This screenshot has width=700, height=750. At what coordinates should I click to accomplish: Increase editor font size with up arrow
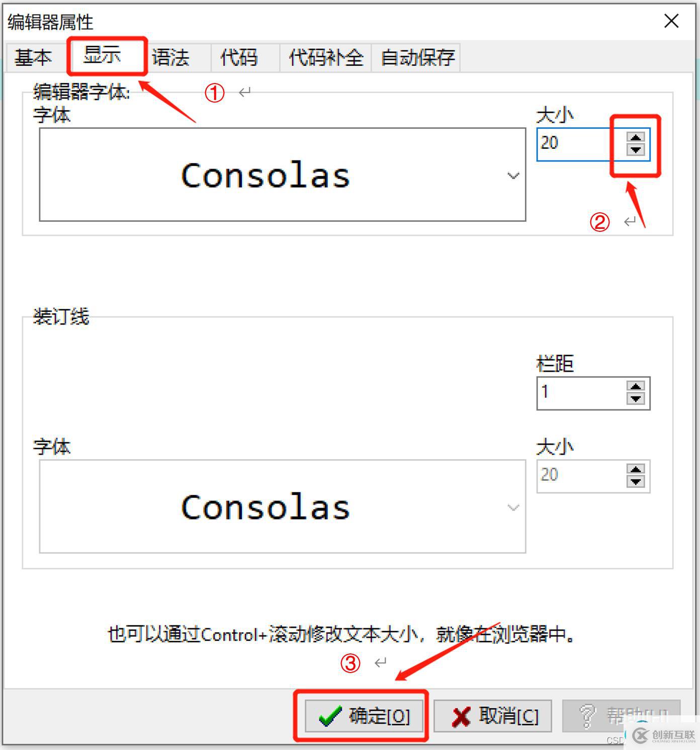[636, 137]
